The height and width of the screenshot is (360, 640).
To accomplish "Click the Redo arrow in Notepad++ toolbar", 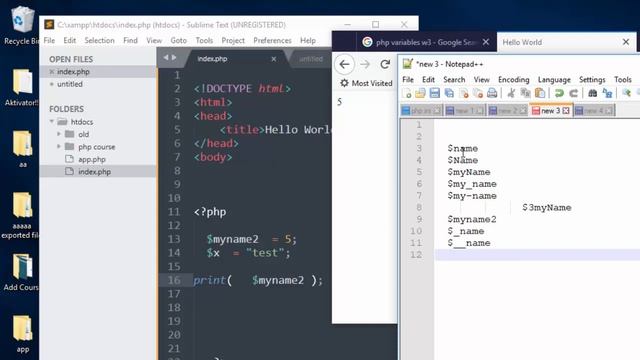I will coord(573,93).
